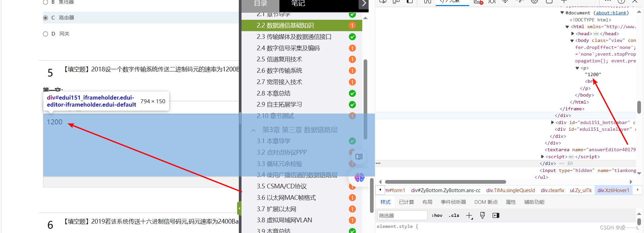Select breadcrumb div.clearfix
The height and width of the screenshot is (233, 644).
click(x=552, y=190)
